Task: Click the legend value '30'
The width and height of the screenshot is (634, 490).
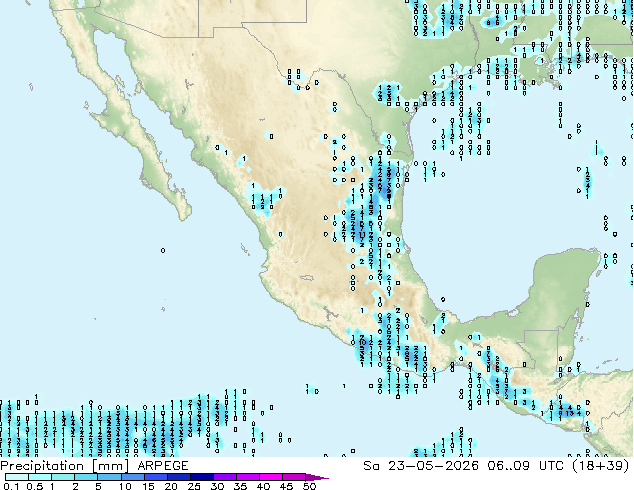Action: point(218,486)
